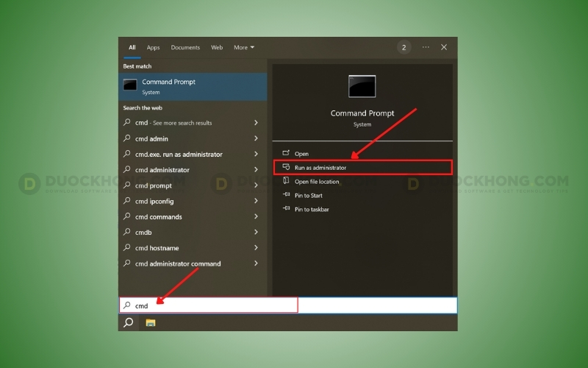Click the Pin to taskbar pin icon
The height and width of the screenshot is (368, 588).
pos(286,208)
